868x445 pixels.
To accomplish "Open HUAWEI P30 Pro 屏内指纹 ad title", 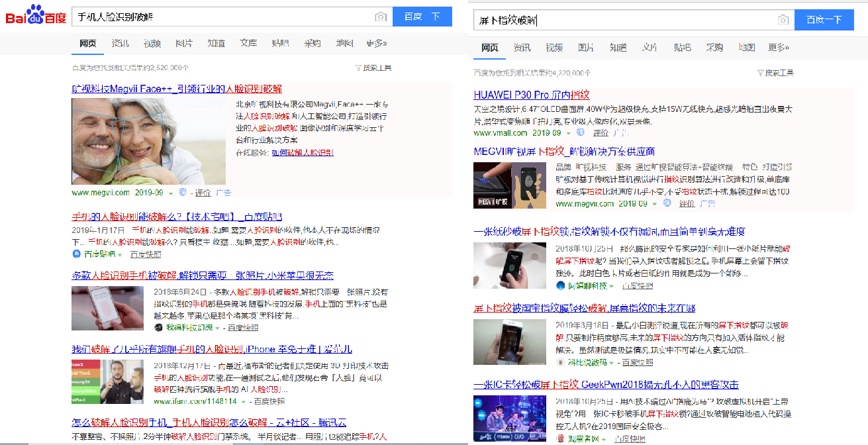I will coord(532,95).
